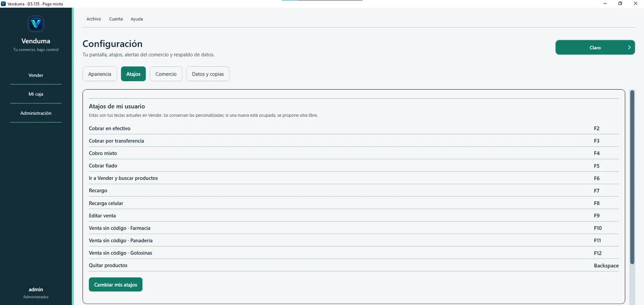Screen dimensions: 644x305
Task: Click the F3 shortcut key value
Action: [597, 141]
